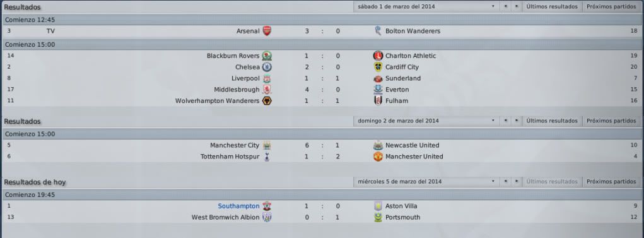Image resolution: width=644 pixels, height=238 pixels.
Task: Open the Manchester City team name
Action: click(x=235, y=145)
